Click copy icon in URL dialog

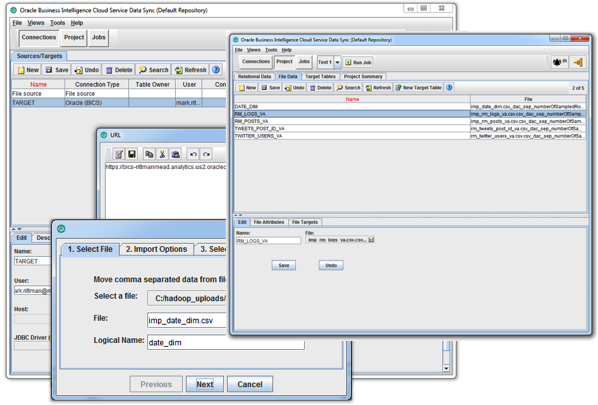coord(149,154)
